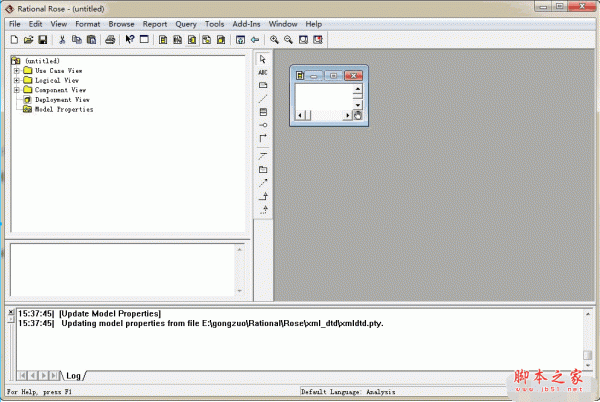Click the diagram window's scroll-up arrow
This screenshot has width=600, height=402.
(x=357, y=89)
